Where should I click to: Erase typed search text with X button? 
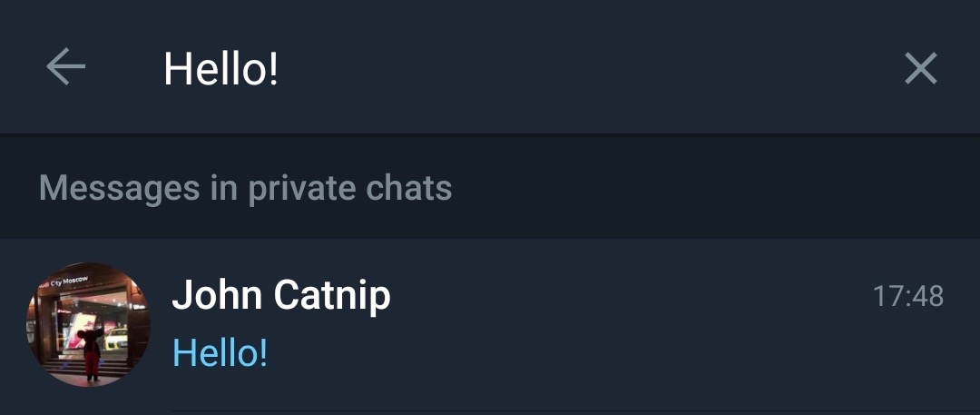[x=920, y=68]
